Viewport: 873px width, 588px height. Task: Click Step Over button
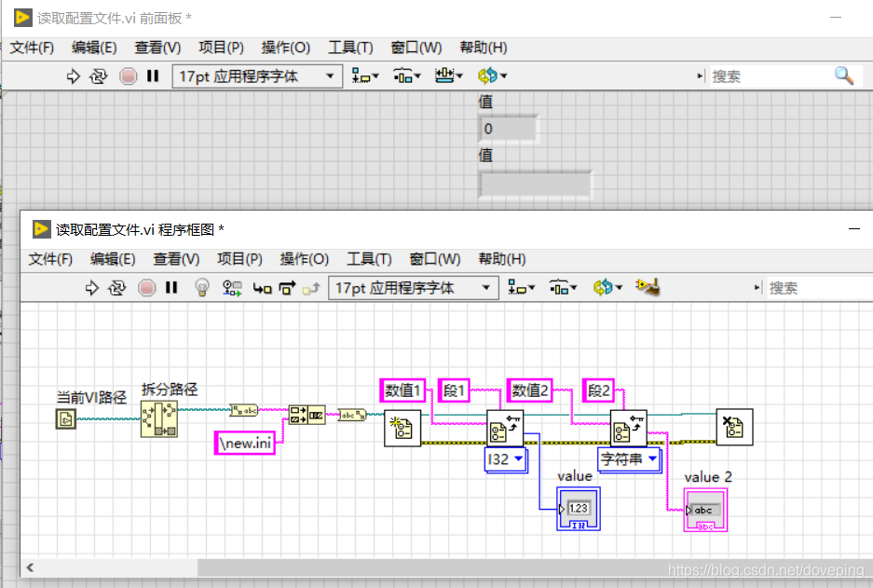pyautogui.click(x=287, y=288)
